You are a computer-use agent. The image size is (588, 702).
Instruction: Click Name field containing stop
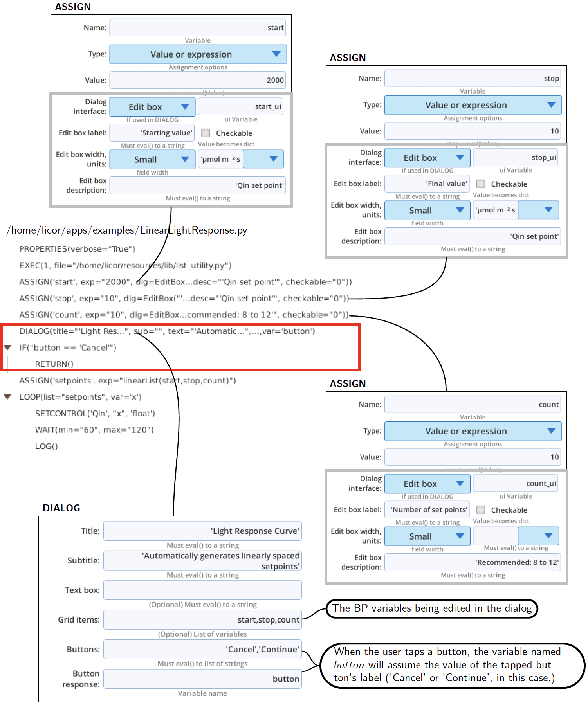[473, 79]
